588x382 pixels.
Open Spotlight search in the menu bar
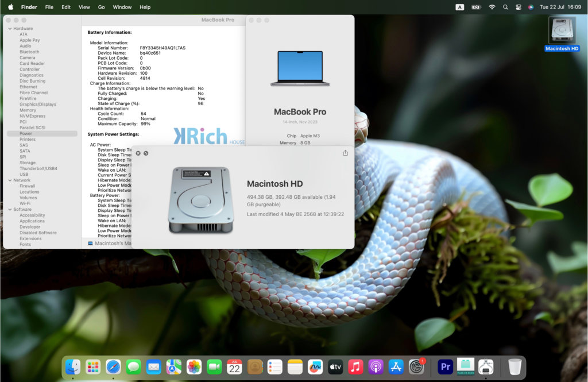click(x=505, y=7)
